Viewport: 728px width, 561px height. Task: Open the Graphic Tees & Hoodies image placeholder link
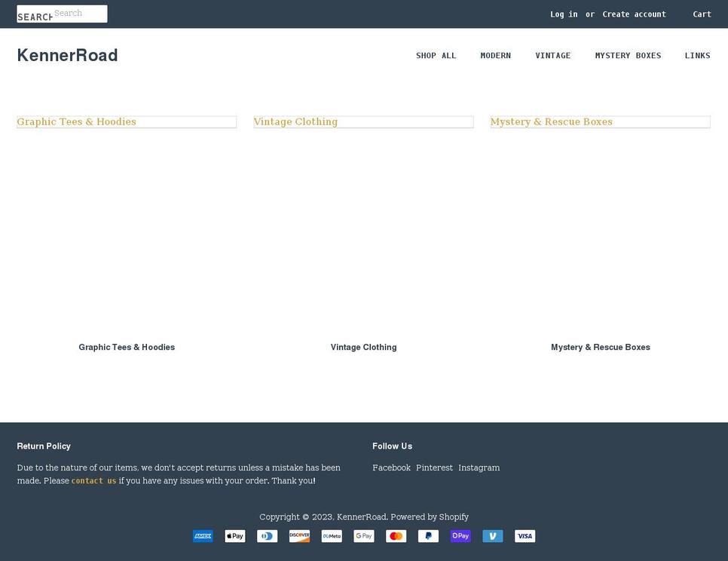(x=127, y=121)
